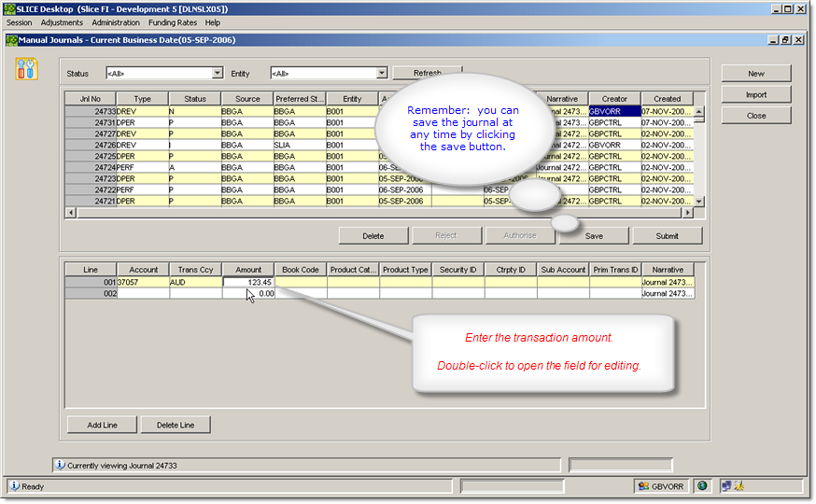Submit the journal with the Submit button

pyautogui.click(x=667, y=235)
